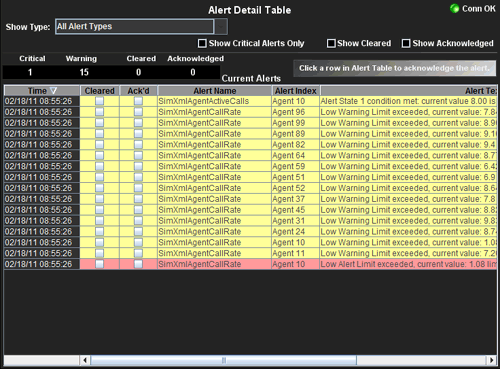Select the Agent 59 alert index cell
The width and height of the screenshot is (500, 369).
[295, 166]
